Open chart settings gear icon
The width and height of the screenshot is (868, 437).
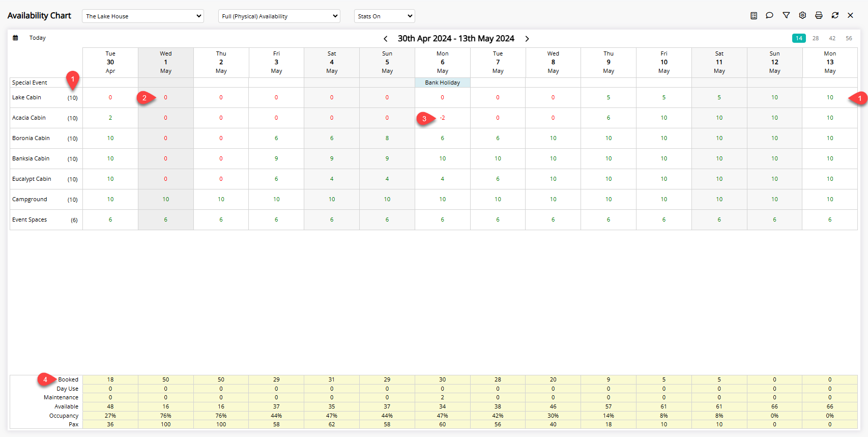click(802, 16)
